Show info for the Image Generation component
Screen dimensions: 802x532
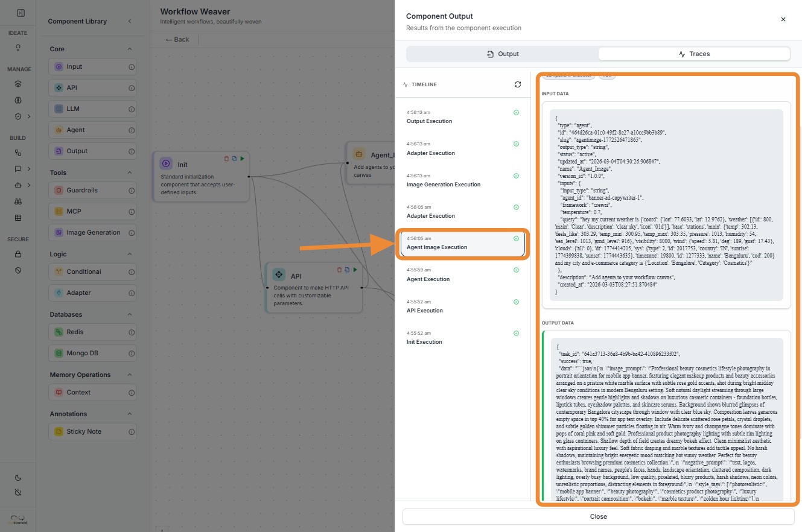click(132, 233)
